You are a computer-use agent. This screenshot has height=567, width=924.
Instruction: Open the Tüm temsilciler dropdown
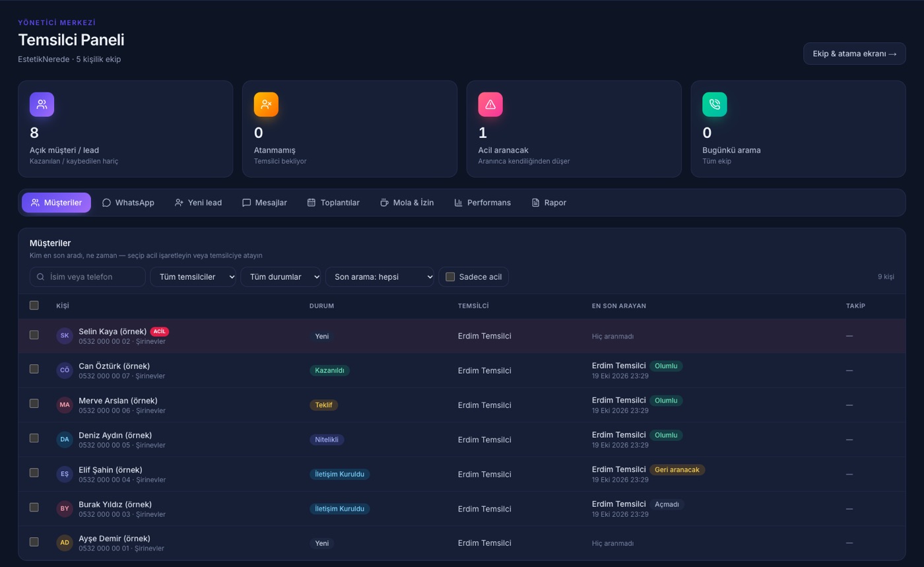coord(193,277)
